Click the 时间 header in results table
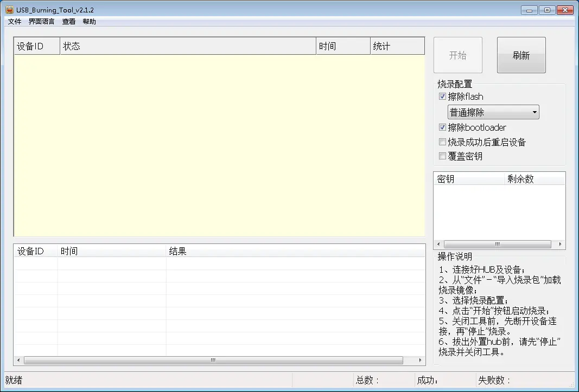 112,252
